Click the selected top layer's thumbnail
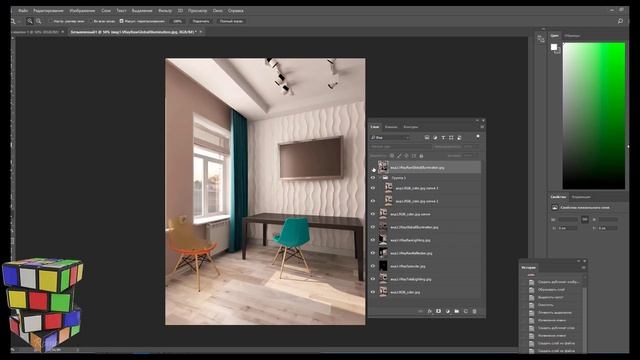Screen dimensions: 640x360 click(383, 167)
